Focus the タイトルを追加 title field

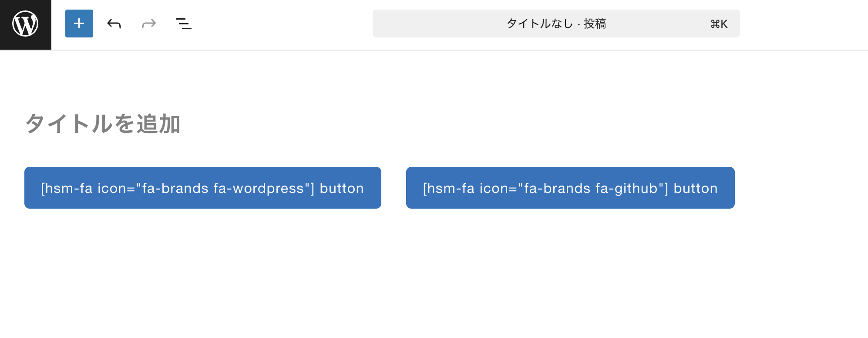(103, 124)
